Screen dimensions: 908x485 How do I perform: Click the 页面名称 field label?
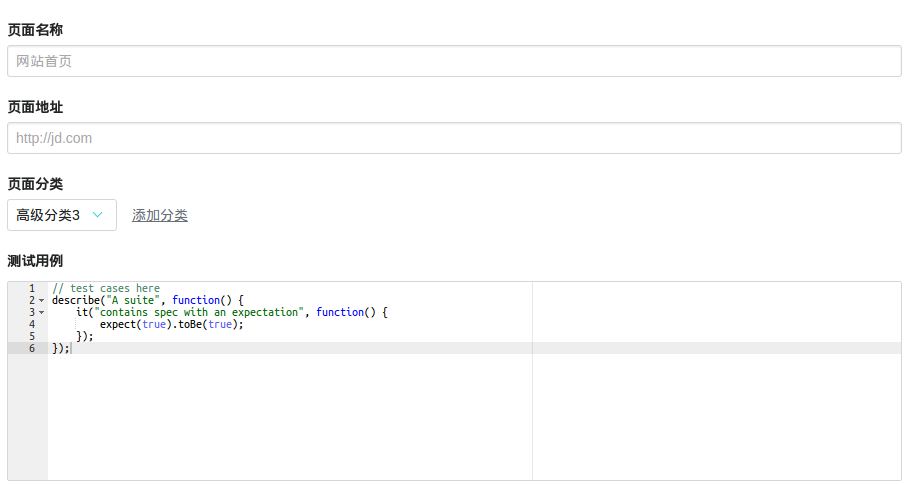[x=35, y=30]
